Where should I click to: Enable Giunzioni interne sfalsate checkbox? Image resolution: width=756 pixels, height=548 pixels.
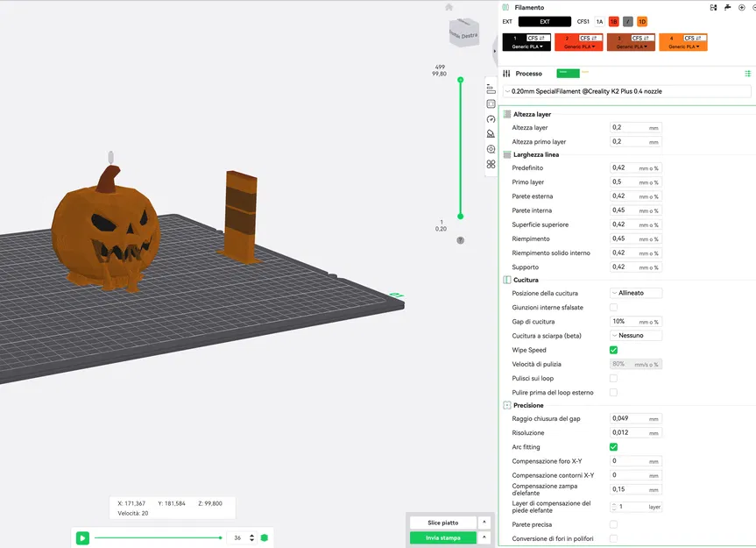coord(613,307)
